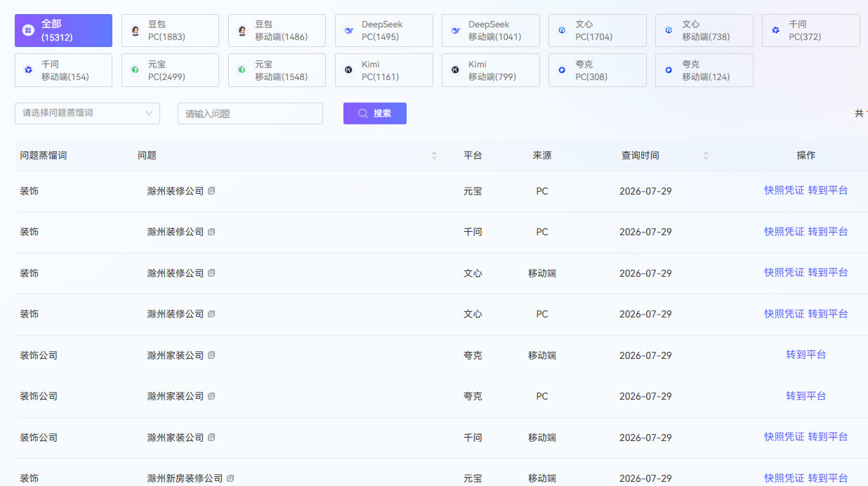The image size is (868, 486).
Task: Open 快照凭证 for the 文心 PC row
Action: (x=784, y=313)
